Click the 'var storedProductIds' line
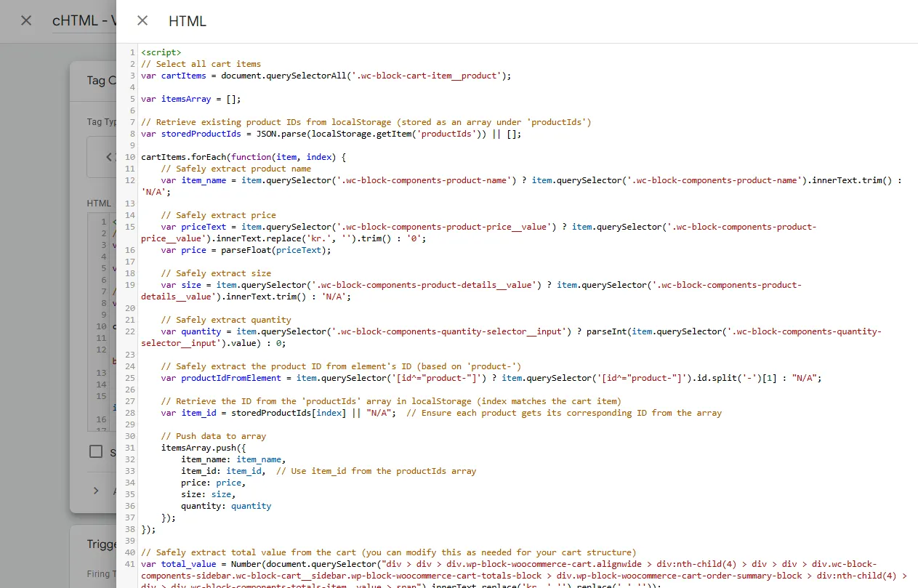The image size is (918, 588). point(331,134)
